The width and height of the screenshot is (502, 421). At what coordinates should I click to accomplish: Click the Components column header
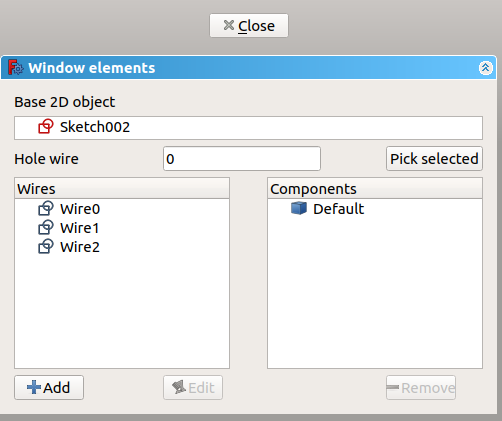coord(375,189)
